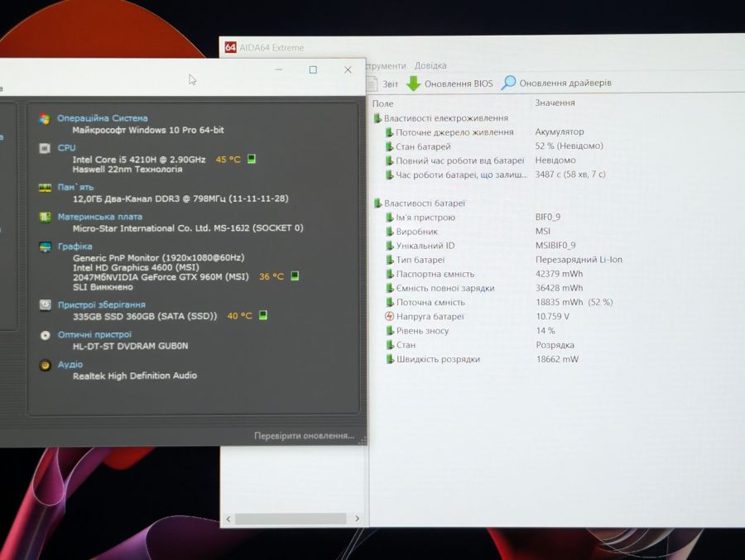
Task: Click the RAM memory stick icon
Action: pos(45,188)
